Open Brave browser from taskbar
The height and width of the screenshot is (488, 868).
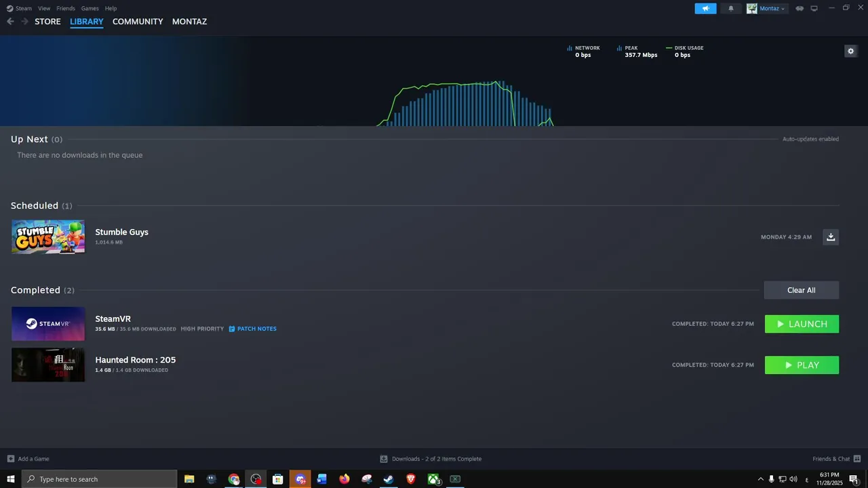(411, 479)
